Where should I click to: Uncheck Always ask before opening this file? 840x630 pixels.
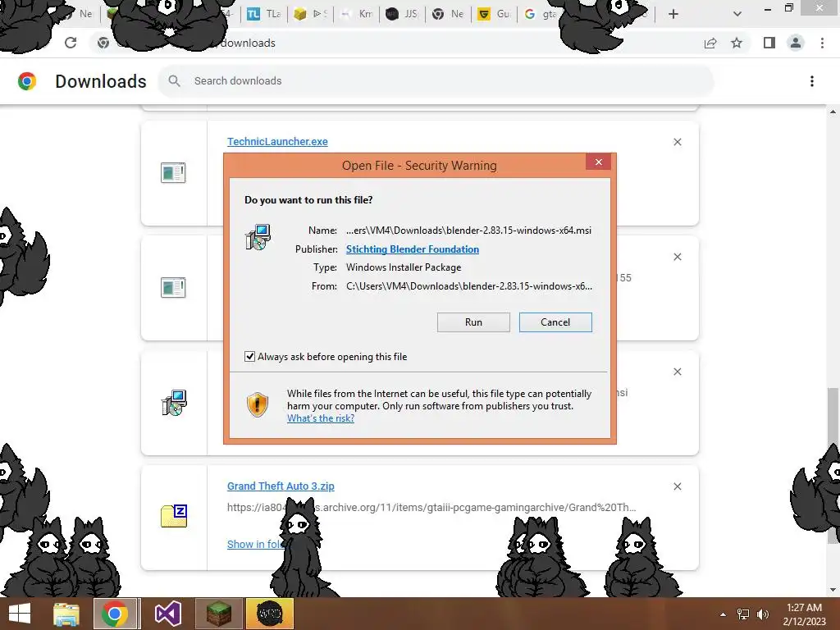(249, 357)
